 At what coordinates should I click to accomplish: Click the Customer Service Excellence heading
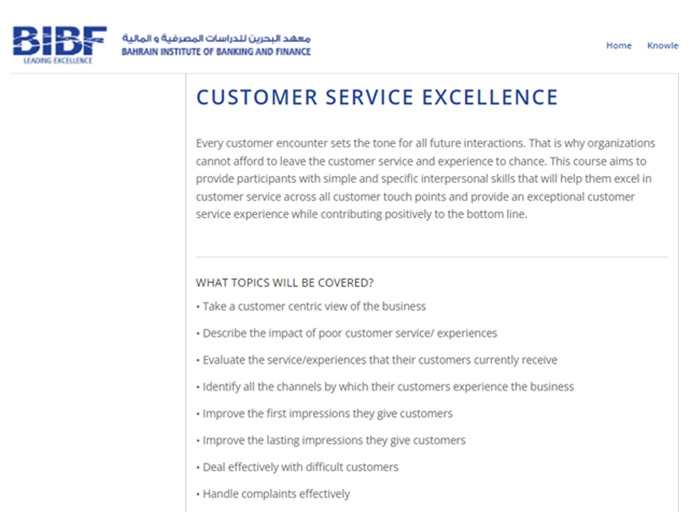[377, 97]
